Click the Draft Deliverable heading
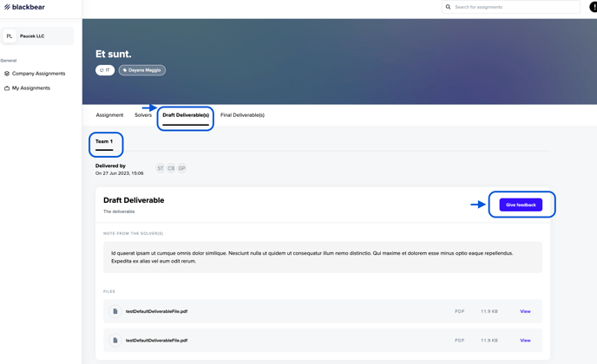Viewport: 597px width, 364px height. tap(134, 200)
